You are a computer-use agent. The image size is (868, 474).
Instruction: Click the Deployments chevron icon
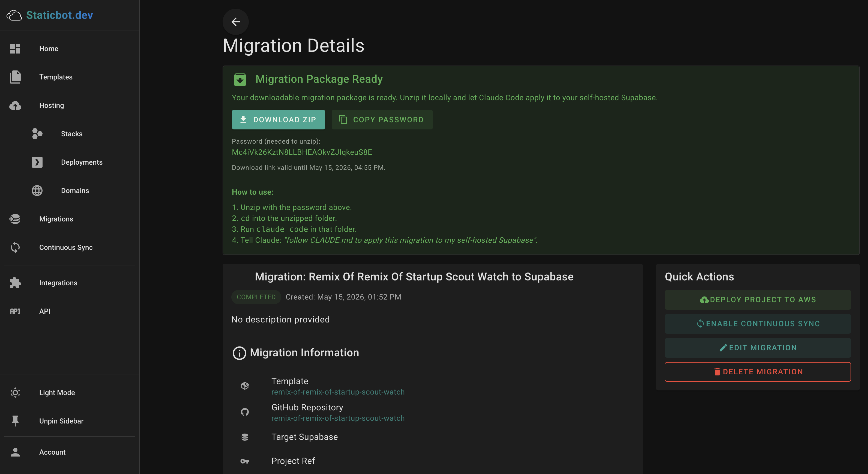click(37, 162)
